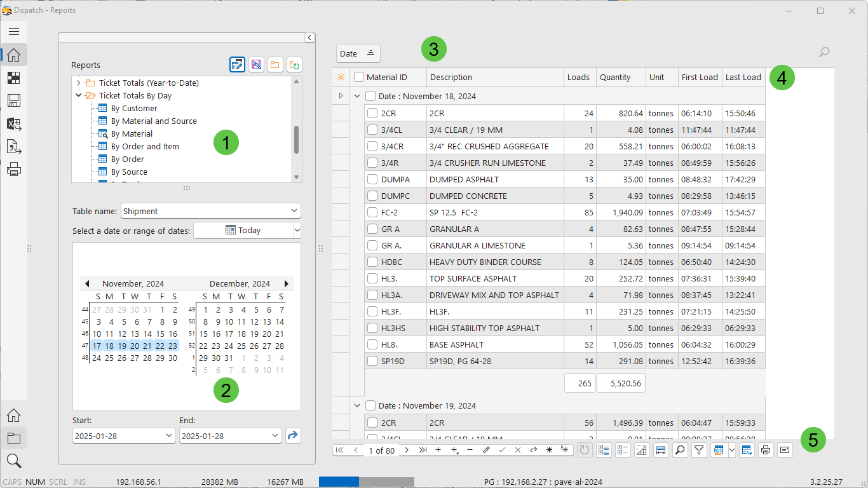Image resolution: width=868 pixels, height=488 pixels.
Task: Select By Customer report in tree
Action: coord(133,109)
